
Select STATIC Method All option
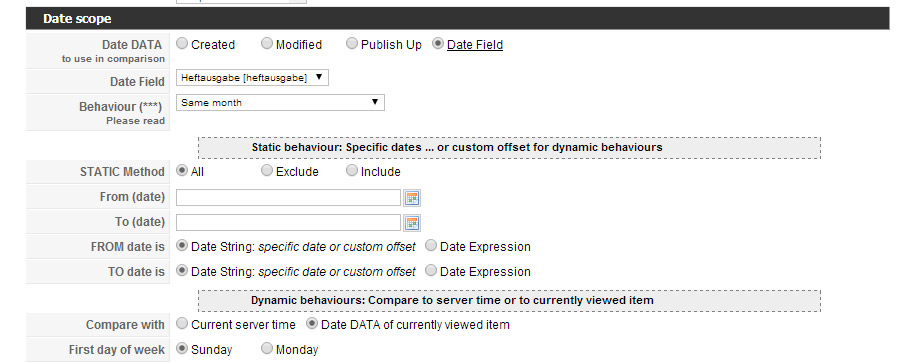[182, 170]
